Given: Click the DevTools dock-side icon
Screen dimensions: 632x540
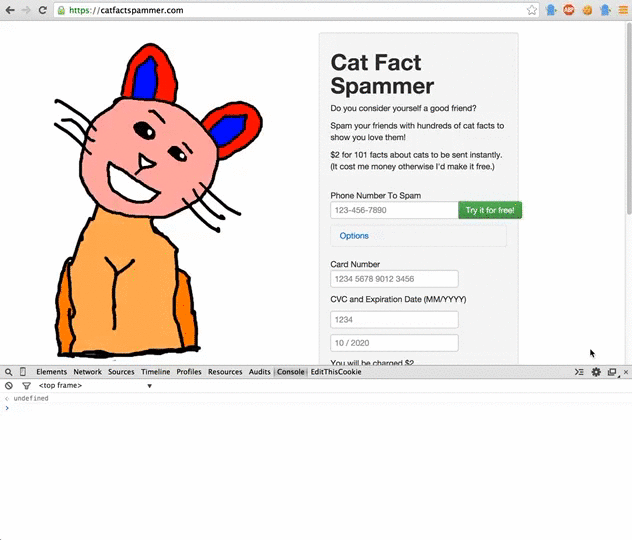Looking at the screenshot, I should tap(612, 372).
